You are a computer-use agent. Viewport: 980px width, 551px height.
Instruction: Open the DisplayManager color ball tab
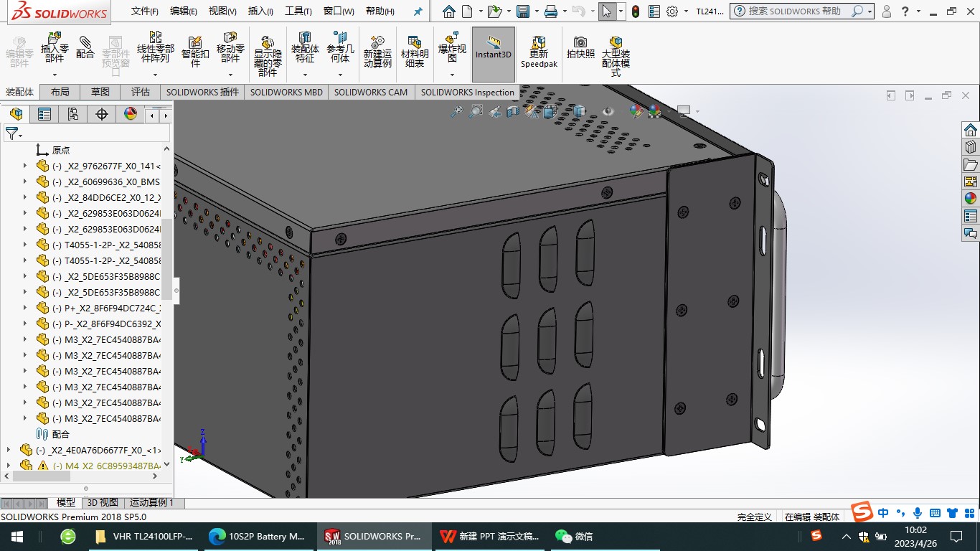[x=131, y=114]
